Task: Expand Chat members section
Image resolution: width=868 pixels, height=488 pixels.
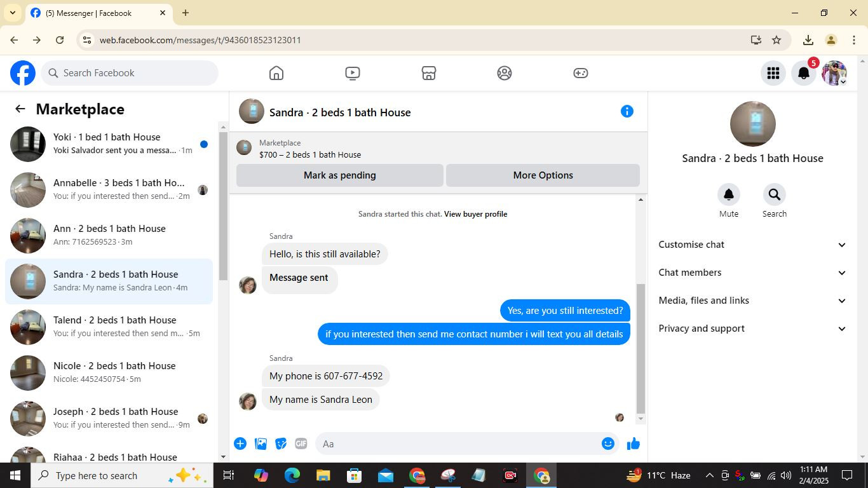Action: [753, 273]
